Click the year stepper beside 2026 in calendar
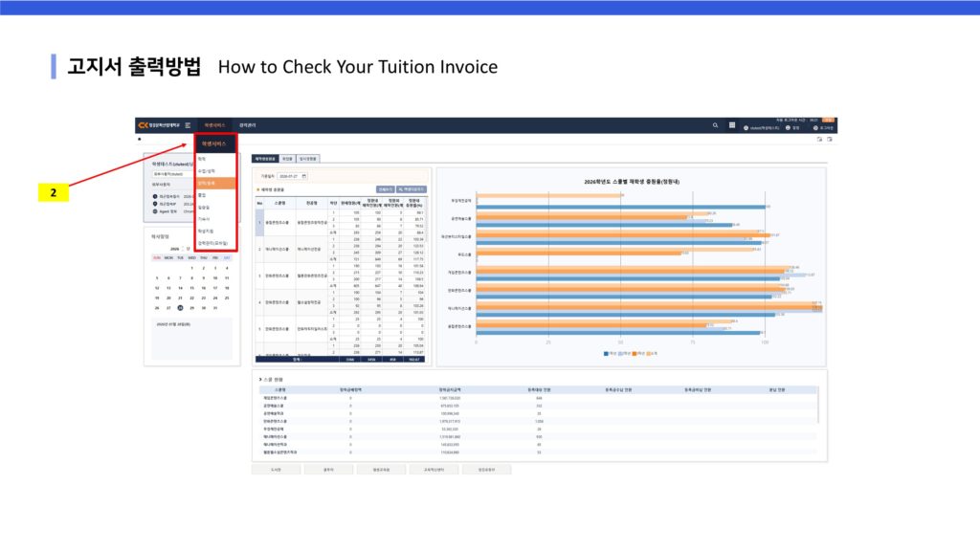Viewport: 980px width, 551px height. [183, 249]
